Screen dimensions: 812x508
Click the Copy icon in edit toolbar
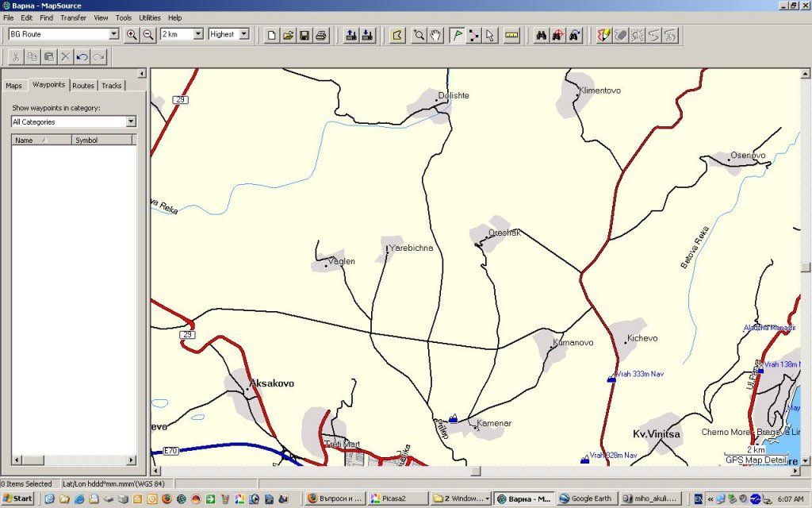[32, 56]
